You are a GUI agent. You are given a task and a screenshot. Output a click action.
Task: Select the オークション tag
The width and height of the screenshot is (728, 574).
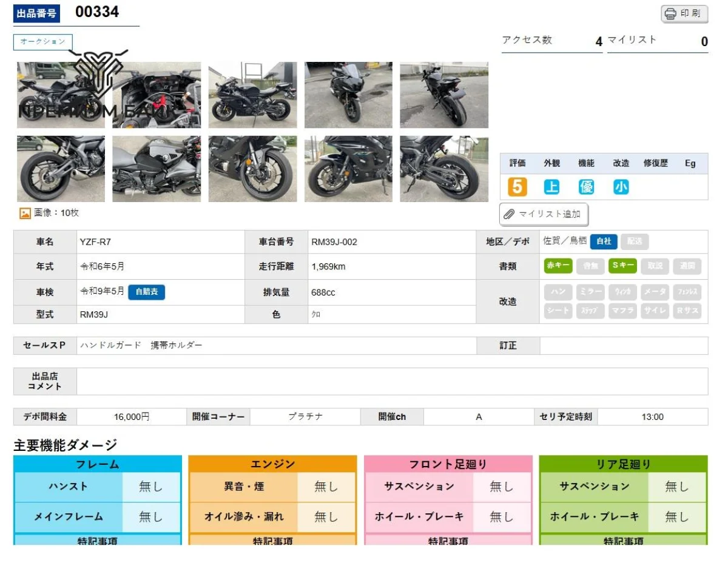pos(43,42)
